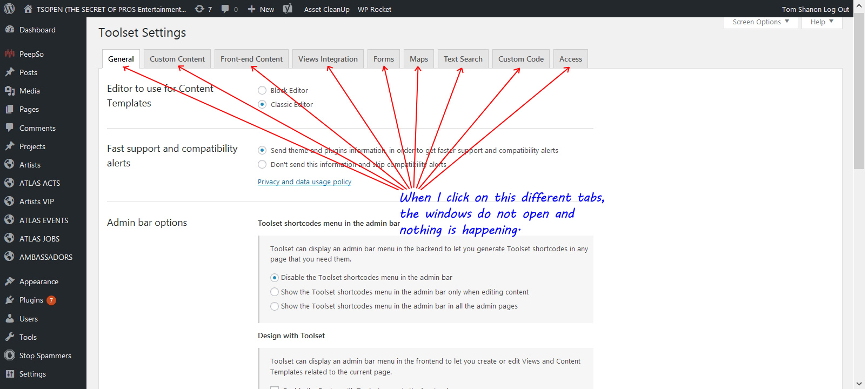The height and width of the screenshot is (389, 868).
Task: Open the updates icon showing 7
Action: 199,9
